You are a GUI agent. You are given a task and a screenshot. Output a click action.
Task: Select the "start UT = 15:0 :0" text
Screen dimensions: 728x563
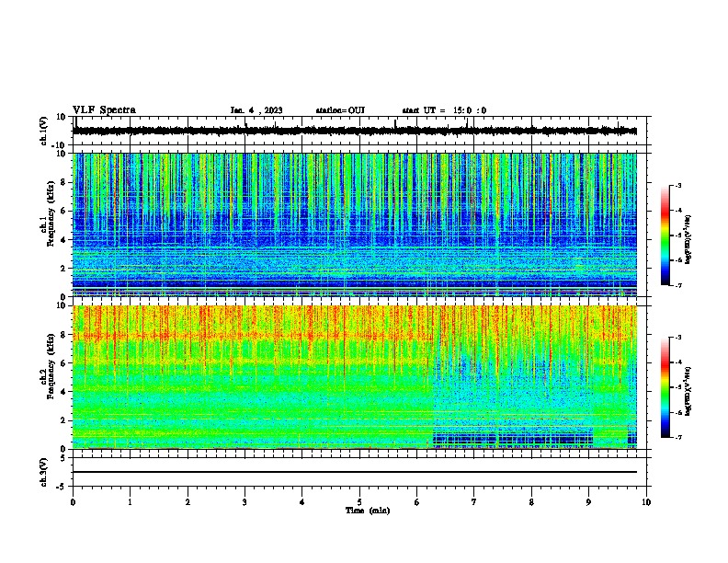(x=444, y=110)
